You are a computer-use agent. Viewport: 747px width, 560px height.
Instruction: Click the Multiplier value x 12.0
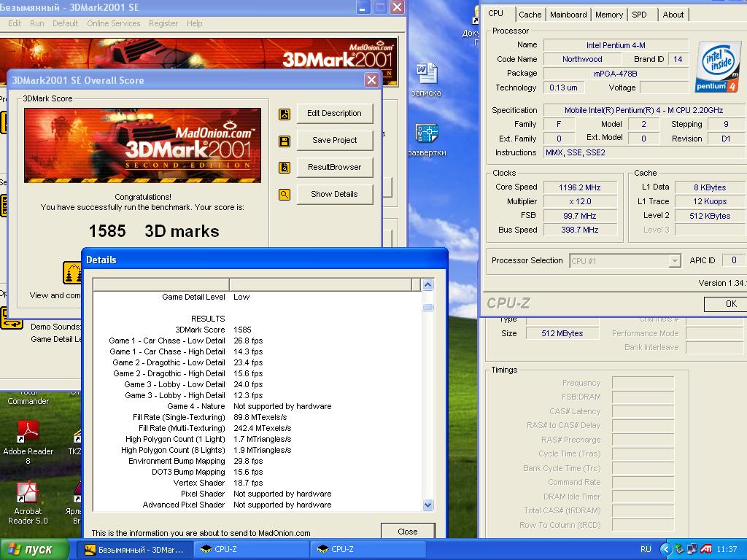point(580,201)
